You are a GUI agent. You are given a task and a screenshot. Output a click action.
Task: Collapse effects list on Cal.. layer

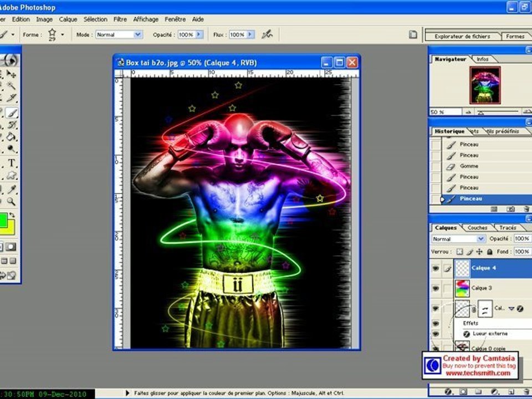coord(511,309)
